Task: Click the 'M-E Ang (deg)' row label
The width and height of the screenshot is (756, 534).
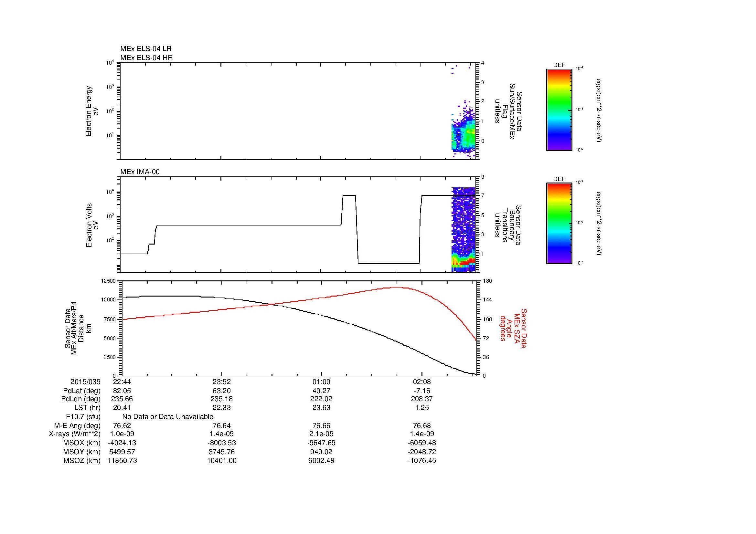Action: (x=77, y=426)
